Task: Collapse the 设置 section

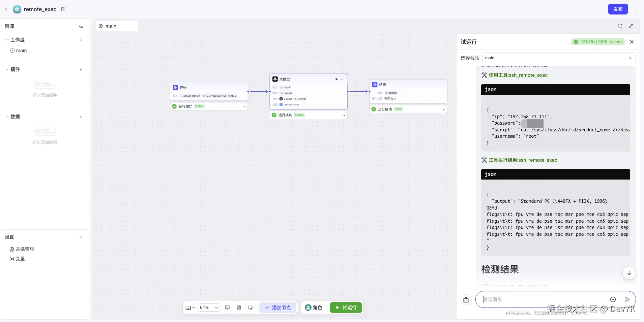Action: coord(81,237)
